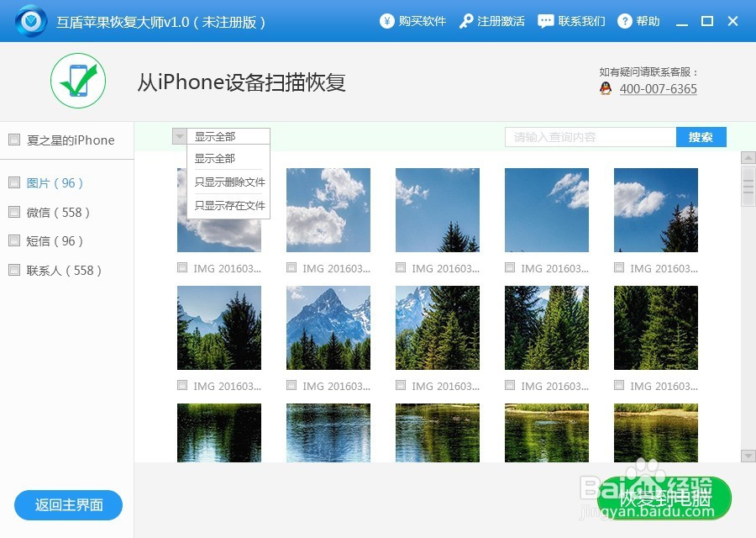Tick the 微信 (558) checkbox
Screen dimensions: 756x538
click(x=14, y=211)
